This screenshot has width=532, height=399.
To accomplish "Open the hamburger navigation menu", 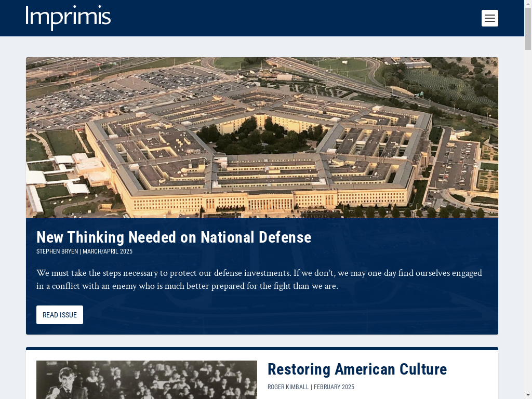I will coord(489,18).
